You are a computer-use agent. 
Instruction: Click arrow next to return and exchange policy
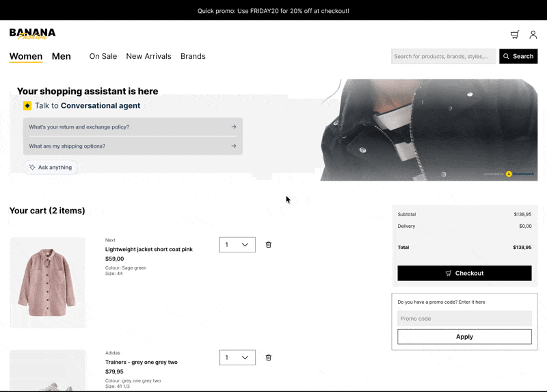click(234, 127)
